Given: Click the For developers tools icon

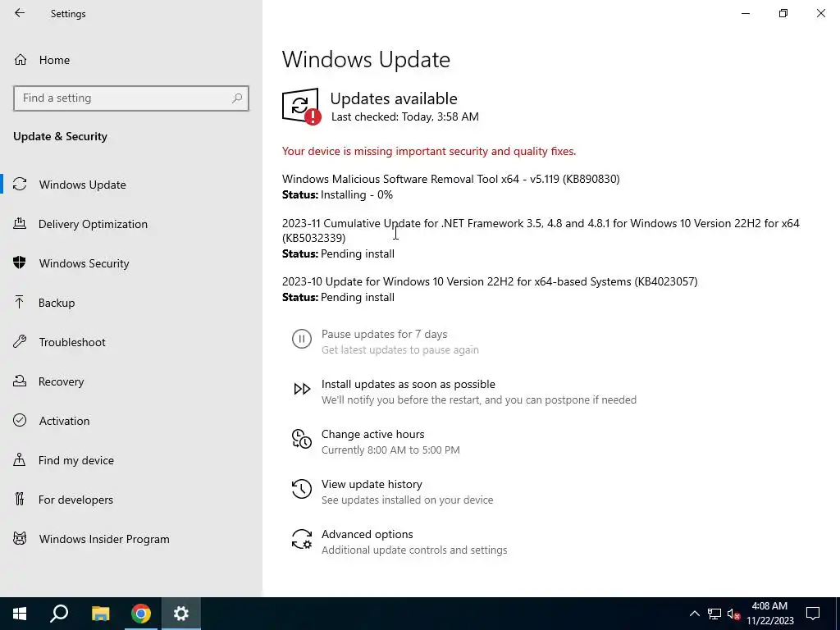Looking at the screenshot, I should [20, 499].
